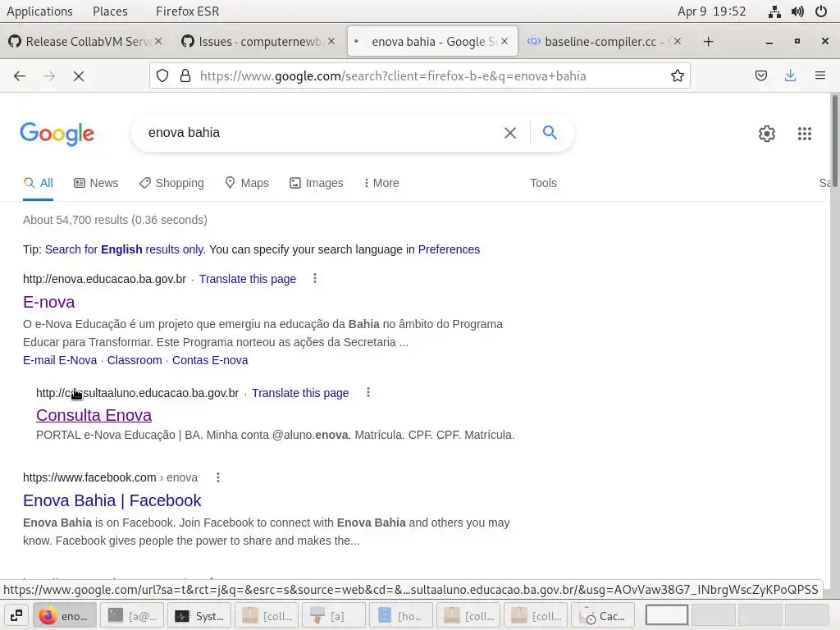Bookmark this page with the star icon

(x=677, y=76)
